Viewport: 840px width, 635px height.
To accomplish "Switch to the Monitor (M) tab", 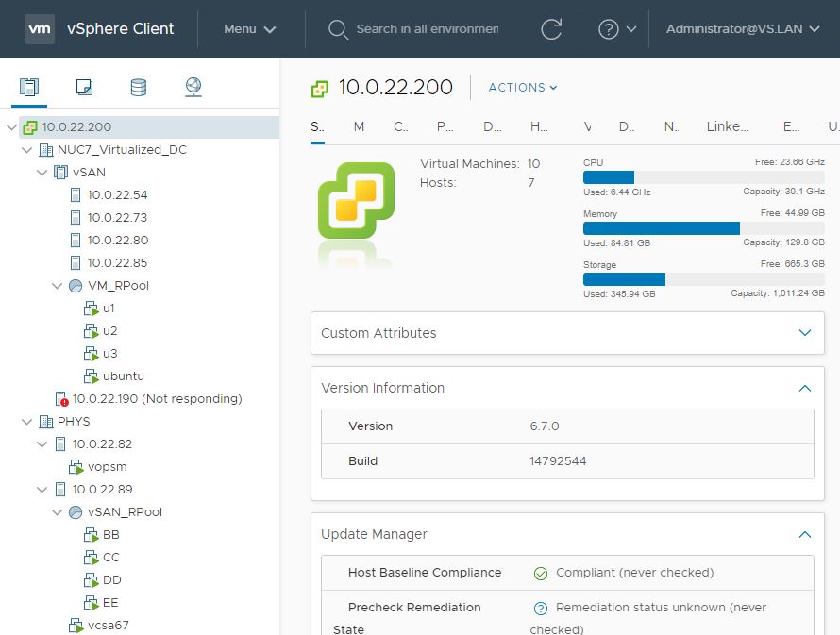I will pos(359,126).
